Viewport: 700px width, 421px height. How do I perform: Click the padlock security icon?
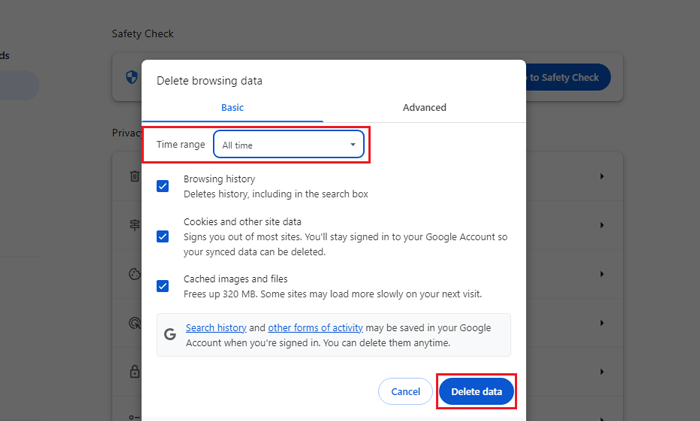(x=133, y=371)
